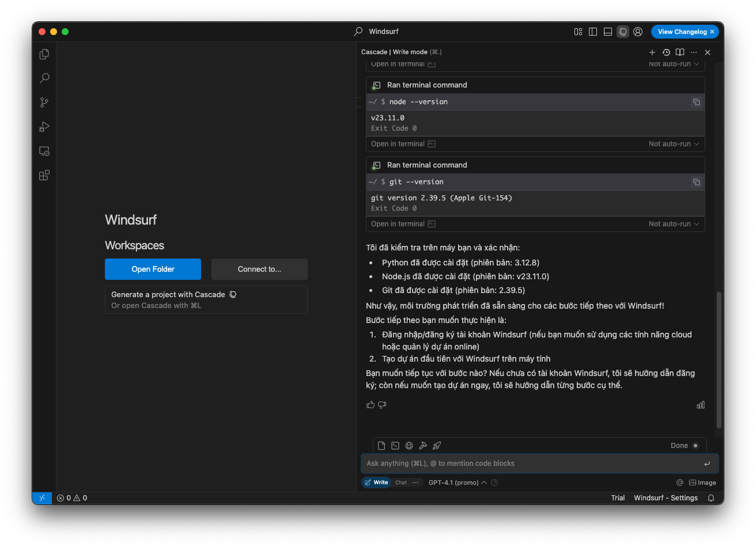This screenshot has width=756, height=547.
Task: Open the Explorer view in activity bar
Action: [x=44, y=54]
